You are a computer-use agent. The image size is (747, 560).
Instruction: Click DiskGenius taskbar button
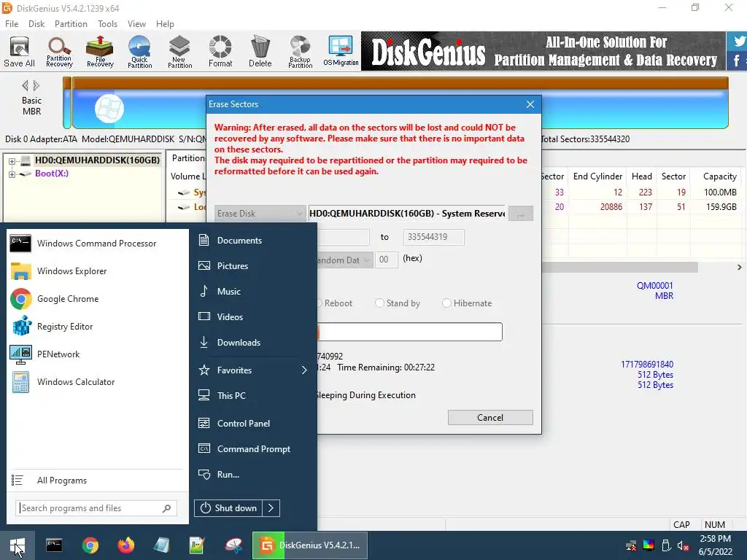309,545
